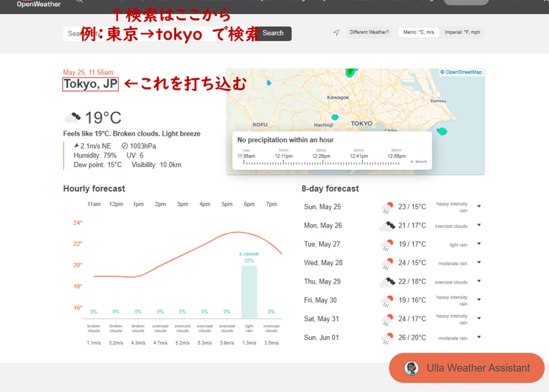
Task: Click the pressure gauge icon near 1003hPa
Action: [125, 146]
